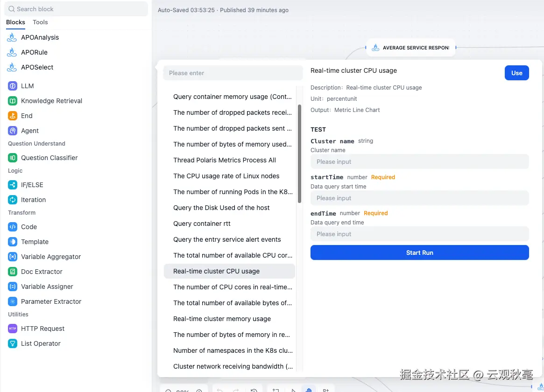Select "Real-time cluster memory usage" in list

(x=222, y=319)
